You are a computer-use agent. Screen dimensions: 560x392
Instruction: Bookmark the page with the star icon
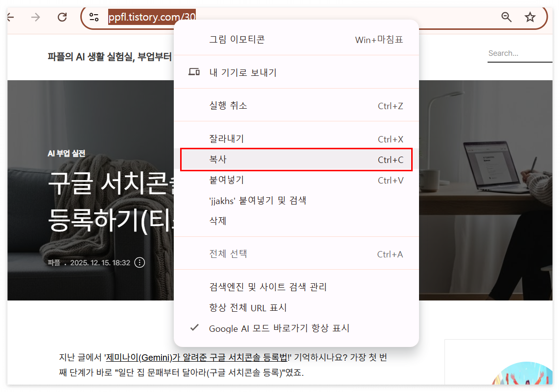coord(530,17)
